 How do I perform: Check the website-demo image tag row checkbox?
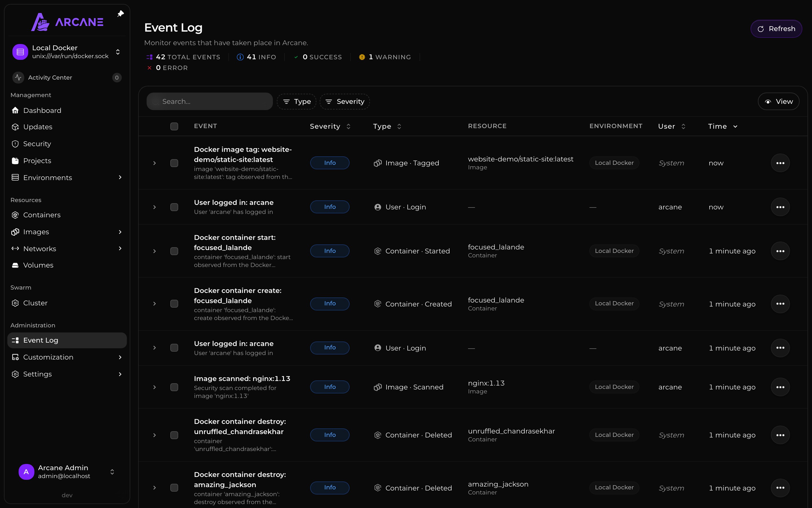click(x=174, y=163)
